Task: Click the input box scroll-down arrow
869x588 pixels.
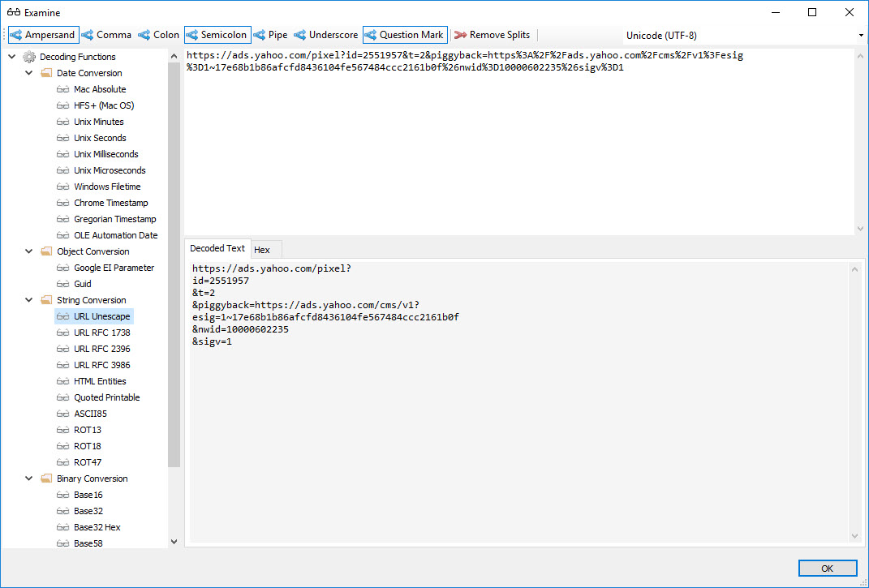Action: tap(860, 229)
